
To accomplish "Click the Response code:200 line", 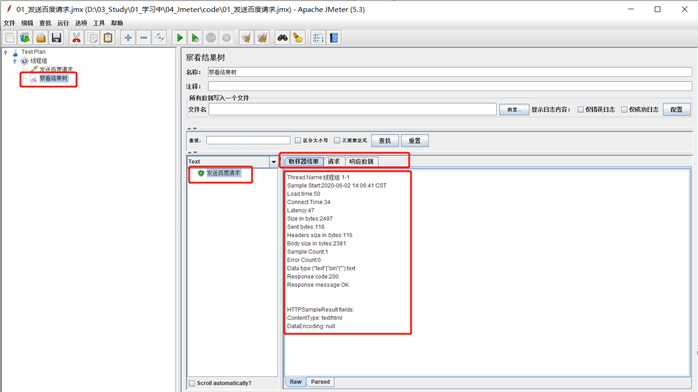I will [312, 277].
